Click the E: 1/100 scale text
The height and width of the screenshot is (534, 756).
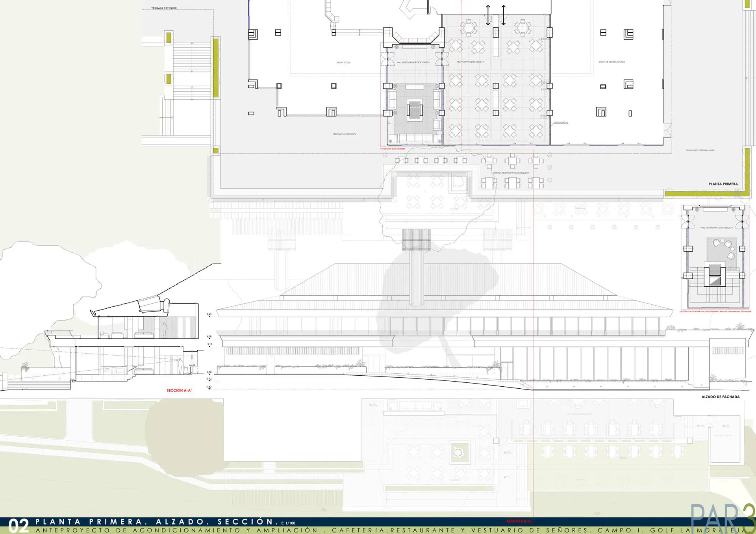[x=288, y=523]
